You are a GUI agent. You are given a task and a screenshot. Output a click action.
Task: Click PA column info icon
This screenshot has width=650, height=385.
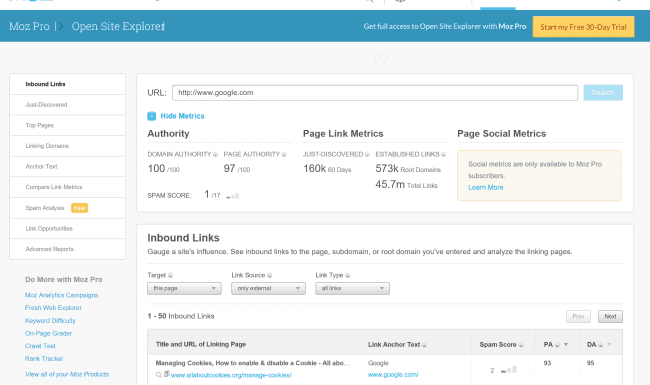click(x=557, y=345)
